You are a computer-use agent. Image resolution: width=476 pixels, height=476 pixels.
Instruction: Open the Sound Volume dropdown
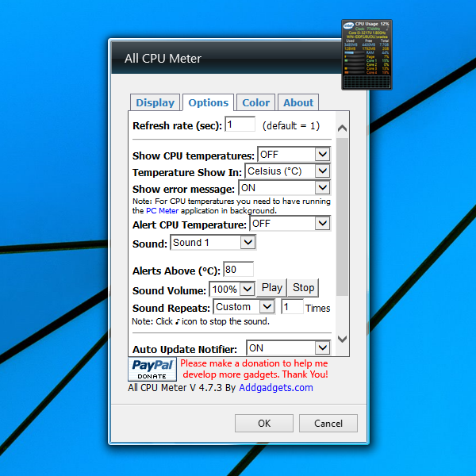pos(232,289)
